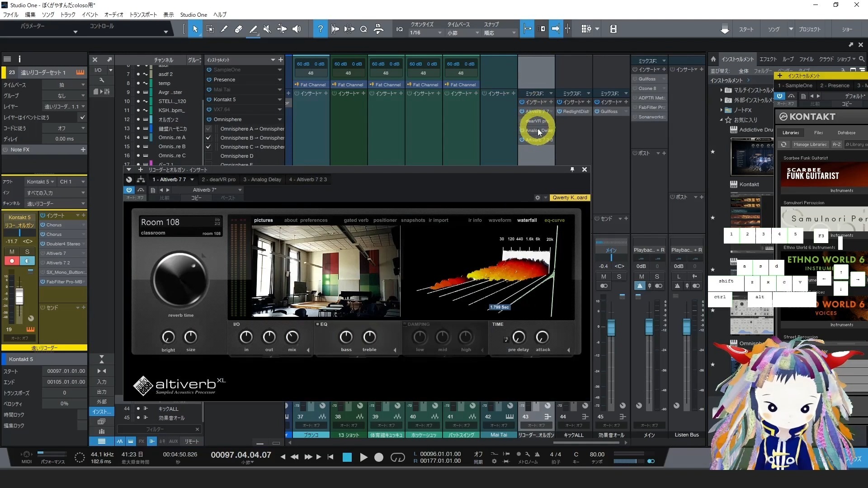Toggle the Altiverb plugin power button
Screen dimensions: 868x488
(129, 190)
